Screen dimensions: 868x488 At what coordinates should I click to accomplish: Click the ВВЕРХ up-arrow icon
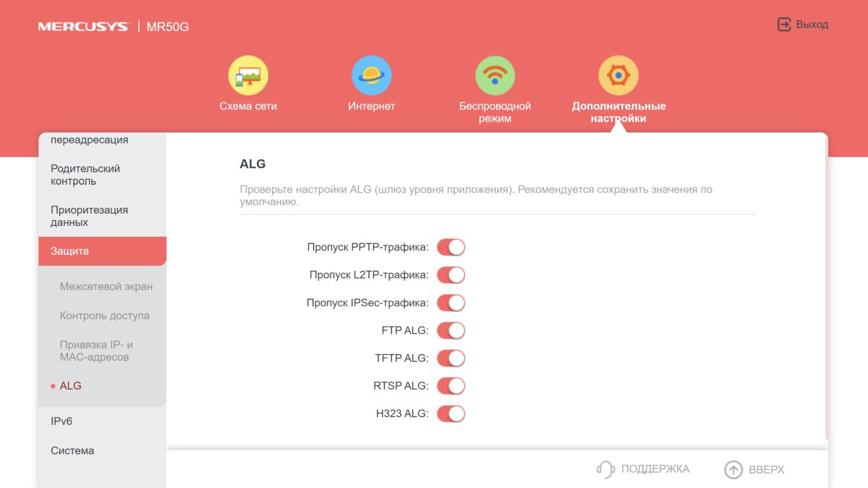pos(733,470)
